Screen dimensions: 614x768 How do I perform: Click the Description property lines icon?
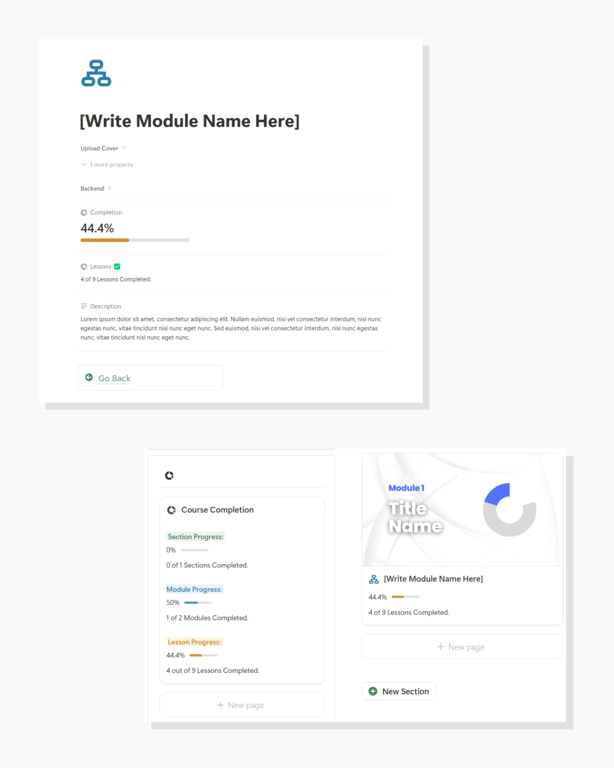[x=84, y=306]
